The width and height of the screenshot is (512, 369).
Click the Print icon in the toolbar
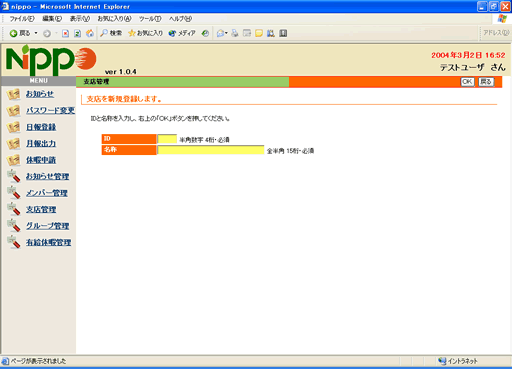(x=235, y=33)
